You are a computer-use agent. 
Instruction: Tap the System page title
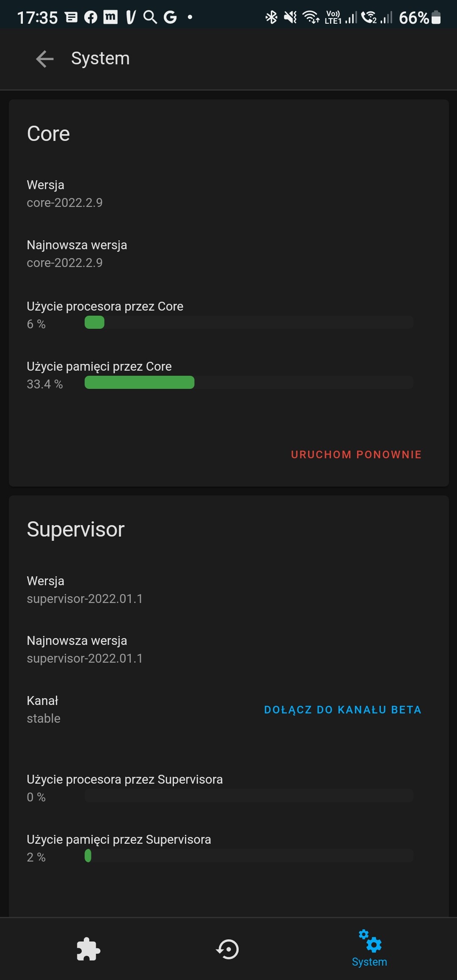(100, 58)
